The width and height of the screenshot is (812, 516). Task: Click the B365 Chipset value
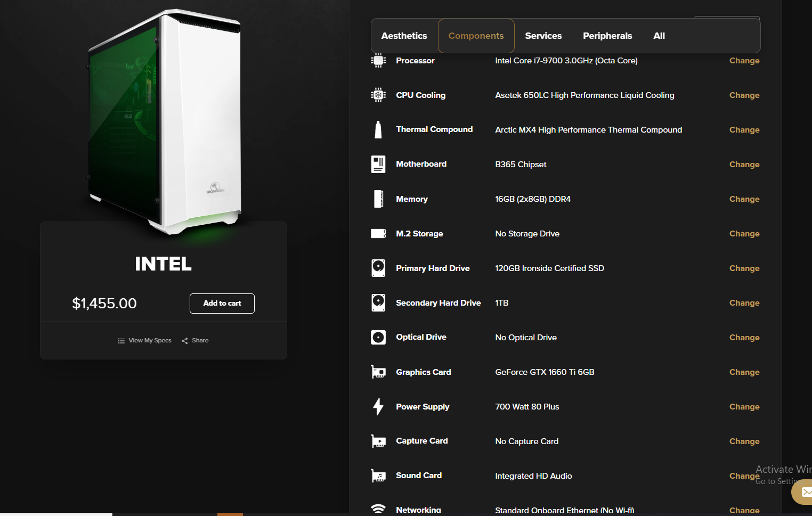point(521,165)
